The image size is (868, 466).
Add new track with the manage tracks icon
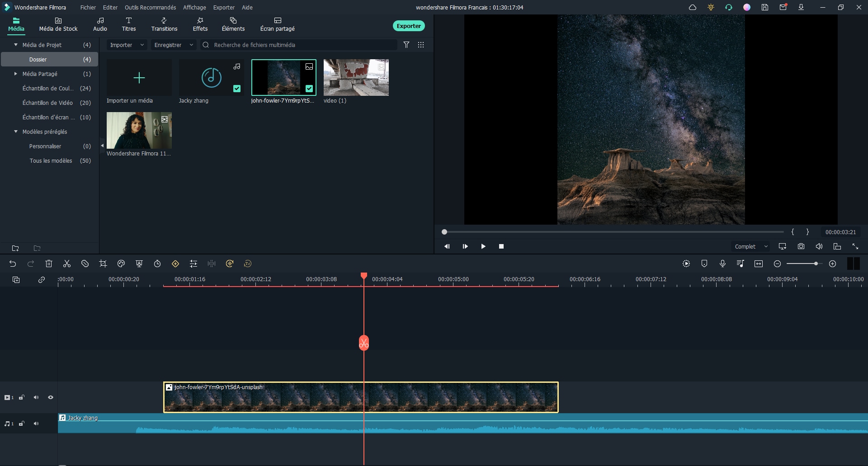click(16, 280)
